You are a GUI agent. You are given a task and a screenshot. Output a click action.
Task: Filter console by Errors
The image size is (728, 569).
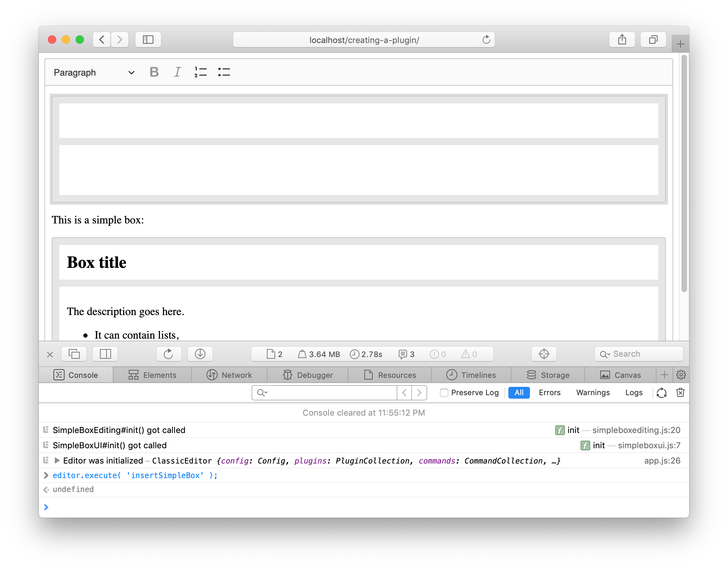pyautogui.click(x=549, y=392)
